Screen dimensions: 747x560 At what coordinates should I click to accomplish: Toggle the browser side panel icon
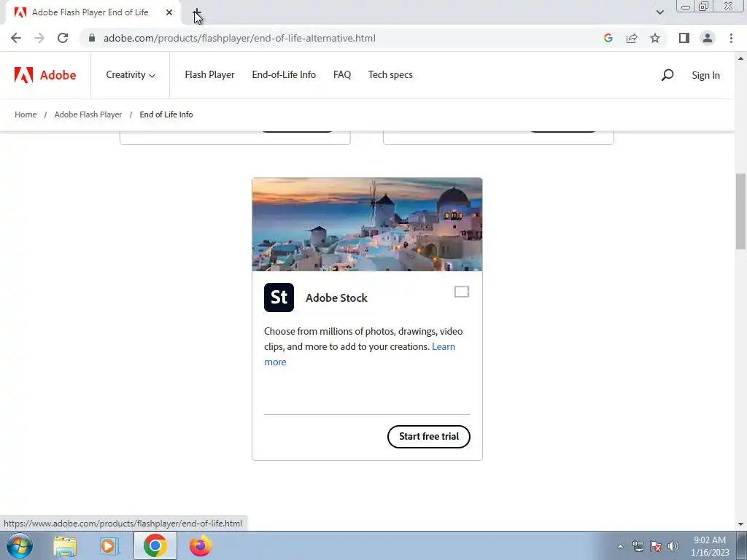click(x=684, y=38)
